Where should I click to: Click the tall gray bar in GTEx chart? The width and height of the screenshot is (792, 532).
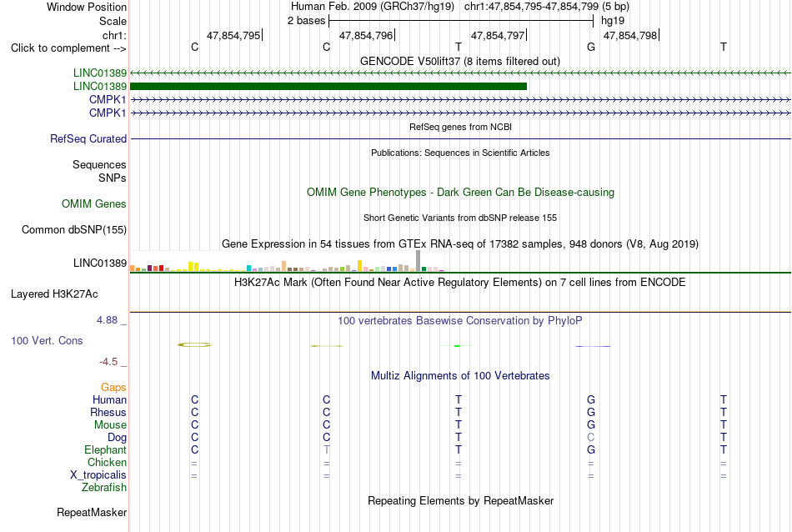tap(419, 261)
